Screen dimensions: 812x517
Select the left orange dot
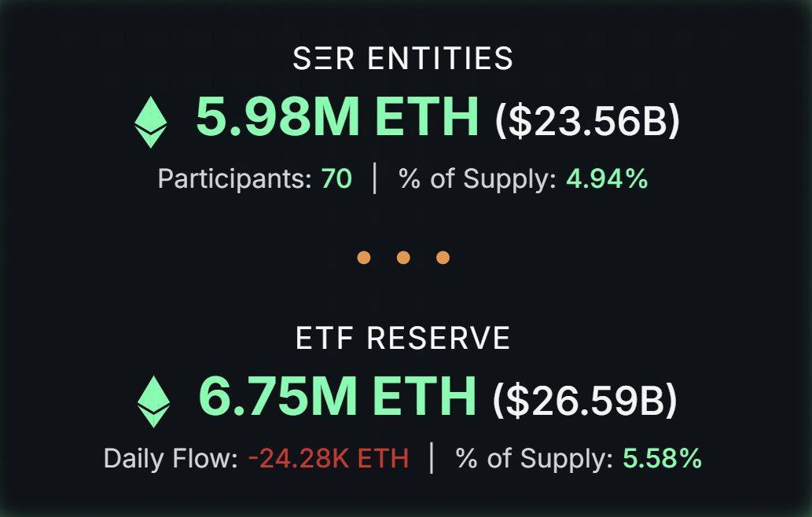[x=363, y=257]
